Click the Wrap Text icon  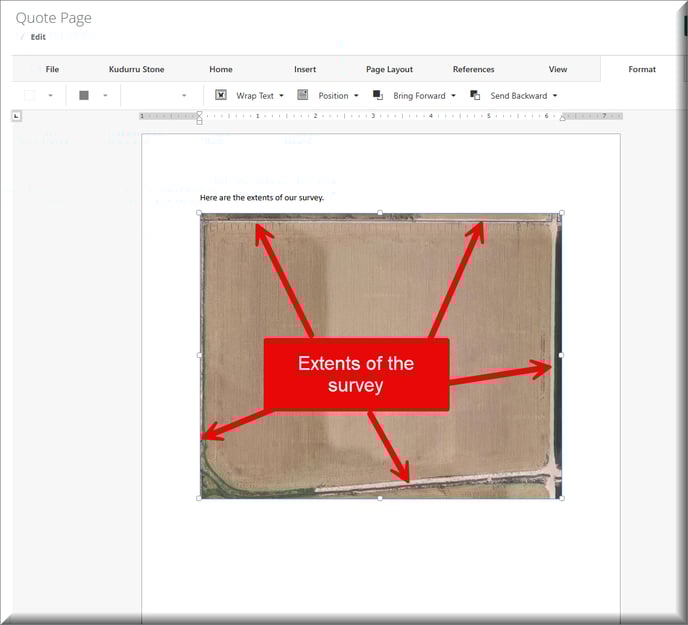tap(221, 95)
